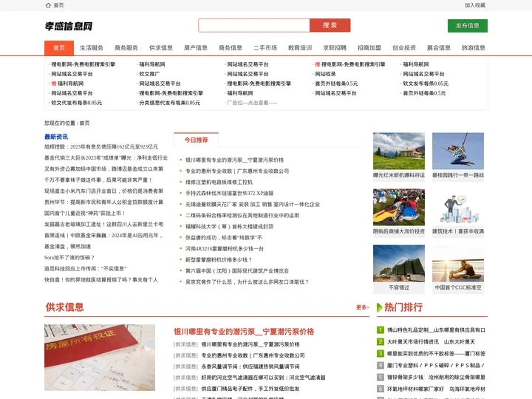Open rank 1 博山特色礼品定制
The image size is (532, 399).
[437, 330]
